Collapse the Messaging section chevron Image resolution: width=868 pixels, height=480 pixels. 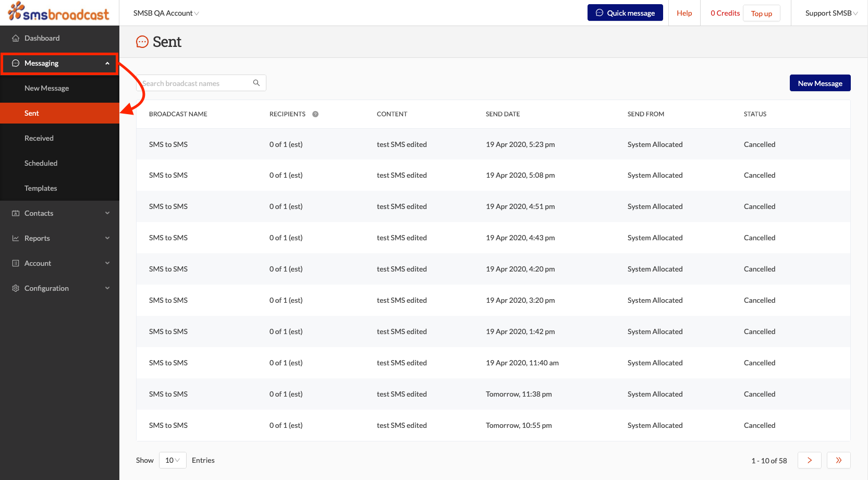tap(107, 63)
